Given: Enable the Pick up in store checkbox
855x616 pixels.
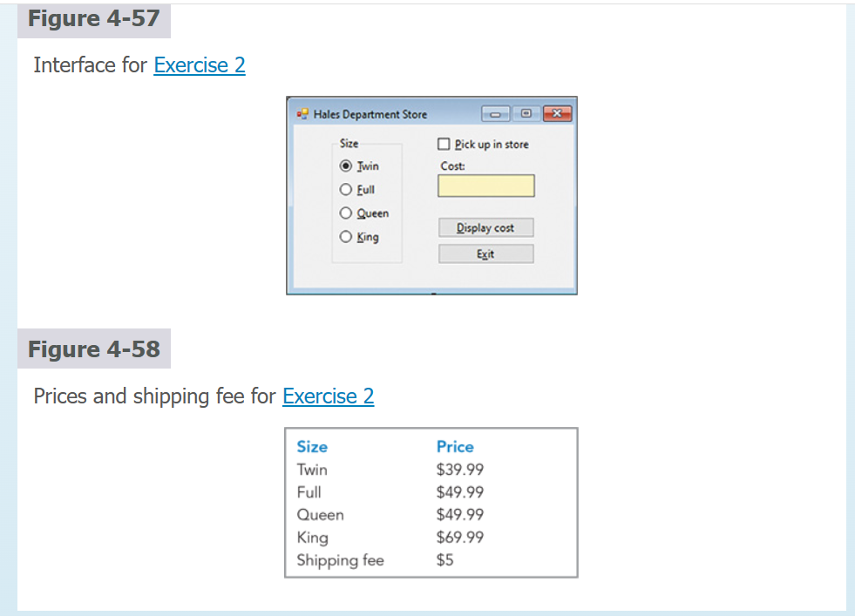Looking at the screenshot, I should 444,145.
